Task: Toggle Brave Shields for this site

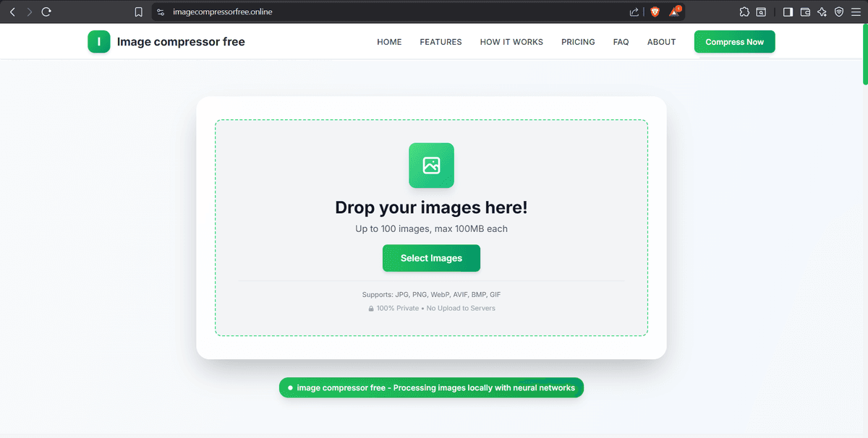Action: tap(655, 12)
